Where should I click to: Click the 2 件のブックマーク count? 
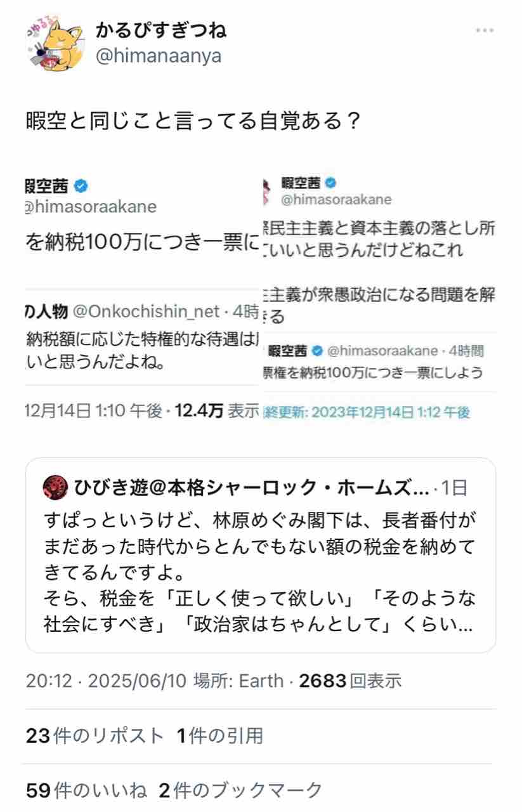240,790
